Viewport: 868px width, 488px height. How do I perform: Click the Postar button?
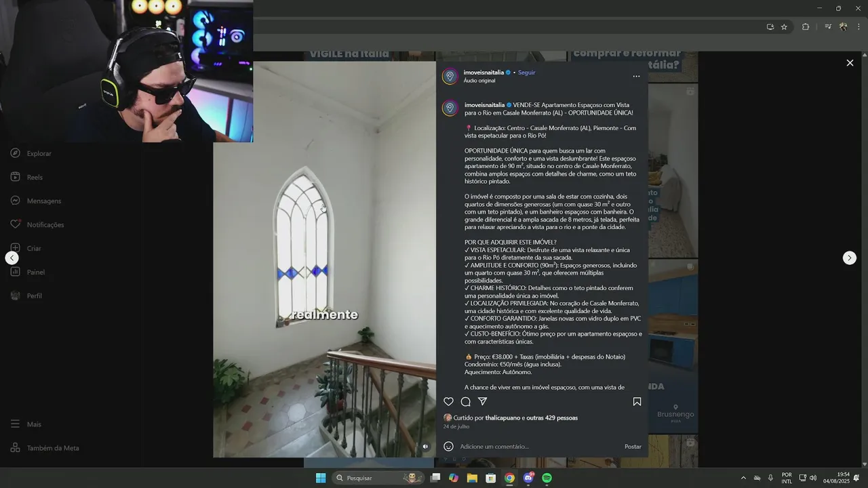(x=633, y=447)
